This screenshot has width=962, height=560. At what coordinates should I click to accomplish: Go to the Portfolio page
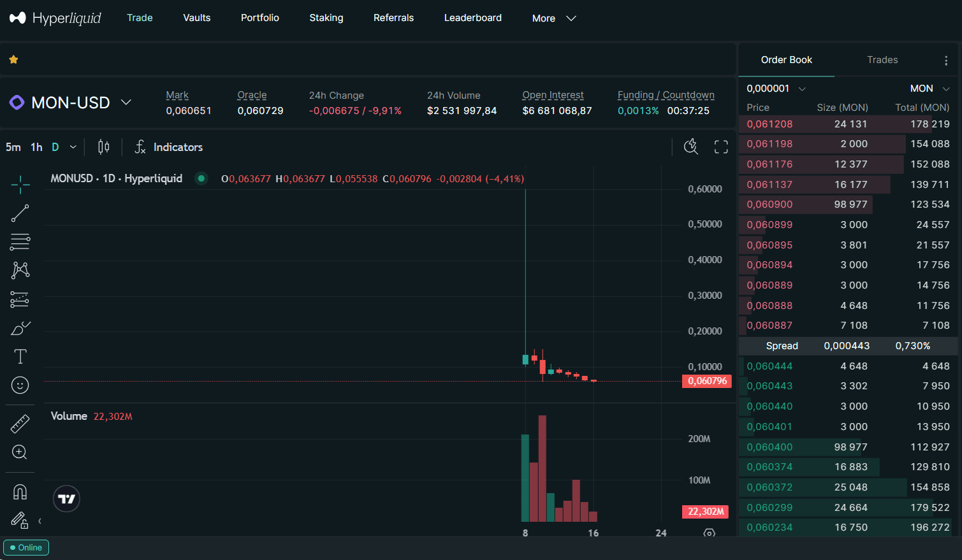(260, 18)
